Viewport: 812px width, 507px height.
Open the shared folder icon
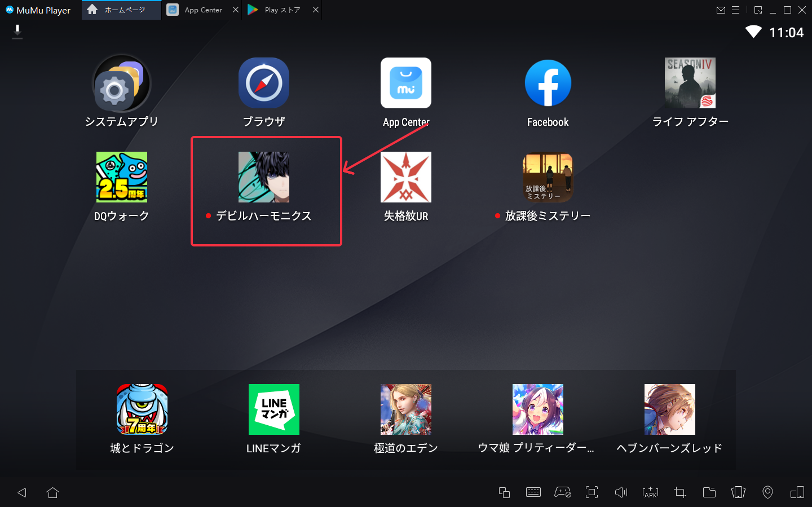coord(709,492)
